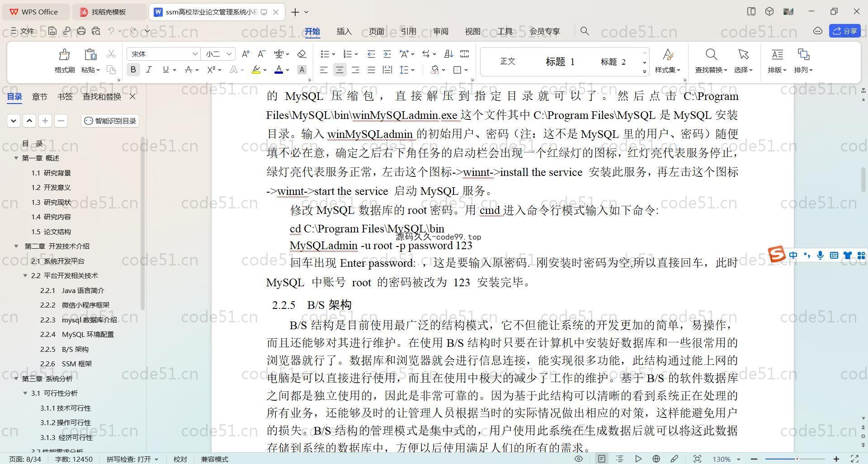Toggle Bold formatting
868x464 pixels.
(x=133, y=70)
